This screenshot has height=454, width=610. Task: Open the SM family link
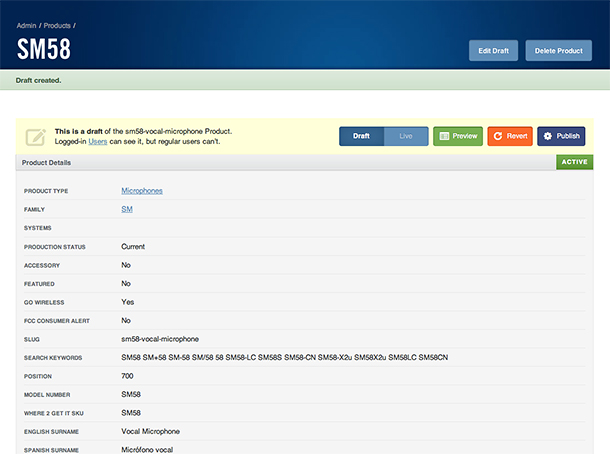(x=127, y=209)
